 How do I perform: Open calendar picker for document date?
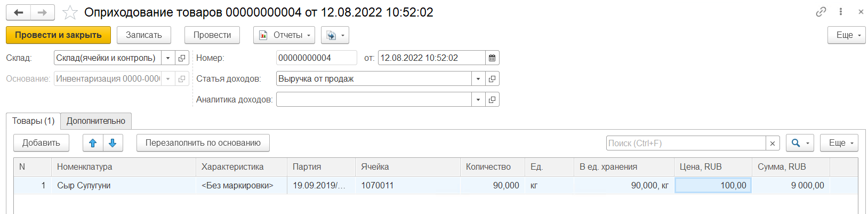[x=492, y=58]
